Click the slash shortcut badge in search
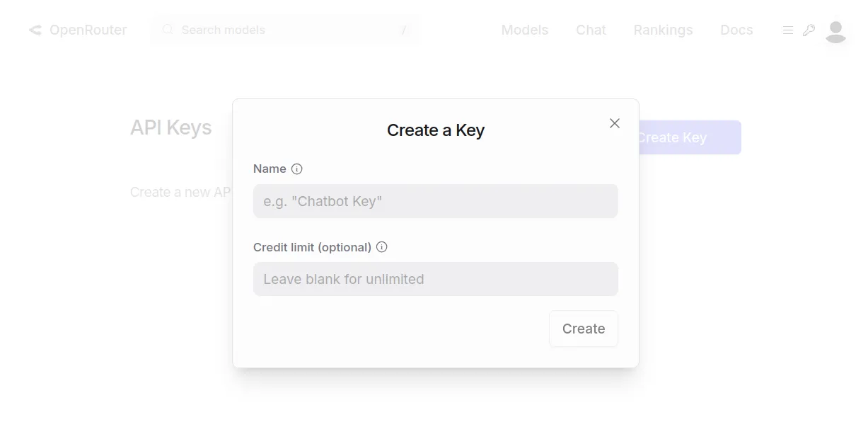This screenshot has width=868, height=427. click(x=404, y=30)
